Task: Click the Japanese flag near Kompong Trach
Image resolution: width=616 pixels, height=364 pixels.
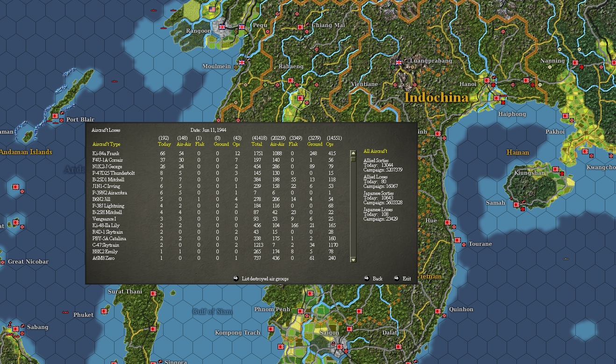Action: pyautogui.click(x=271, y=329)
